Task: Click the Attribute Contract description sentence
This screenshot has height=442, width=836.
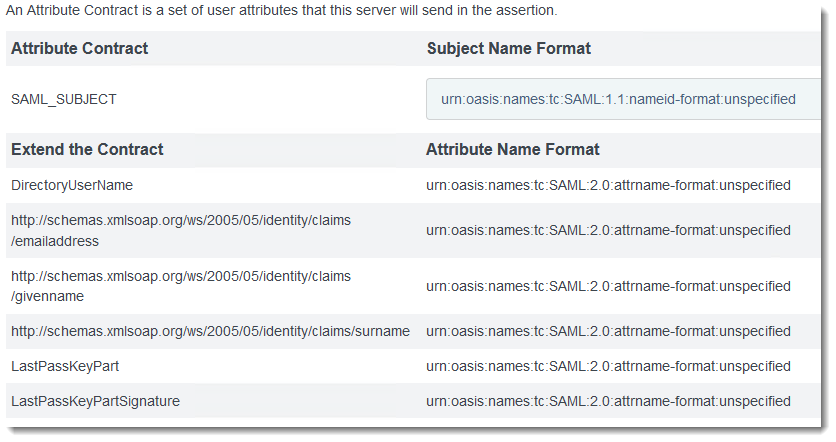Action: [282, 10]
